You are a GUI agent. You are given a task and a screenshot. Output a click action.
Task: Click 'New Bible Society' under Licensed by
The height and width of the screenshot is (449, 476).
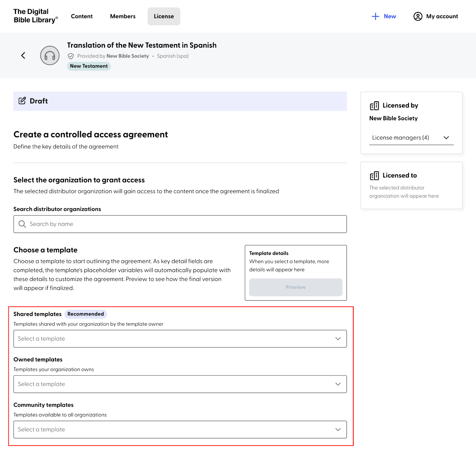point(394,118)
